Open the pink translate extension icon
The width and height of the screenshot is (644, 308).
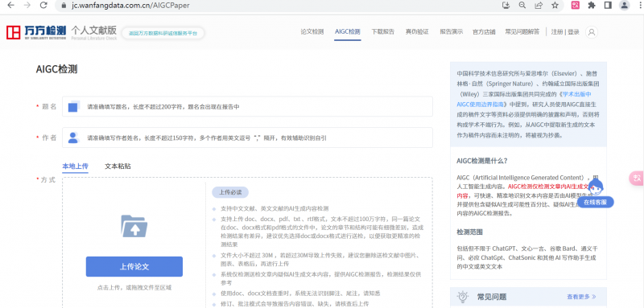(576, 6)
